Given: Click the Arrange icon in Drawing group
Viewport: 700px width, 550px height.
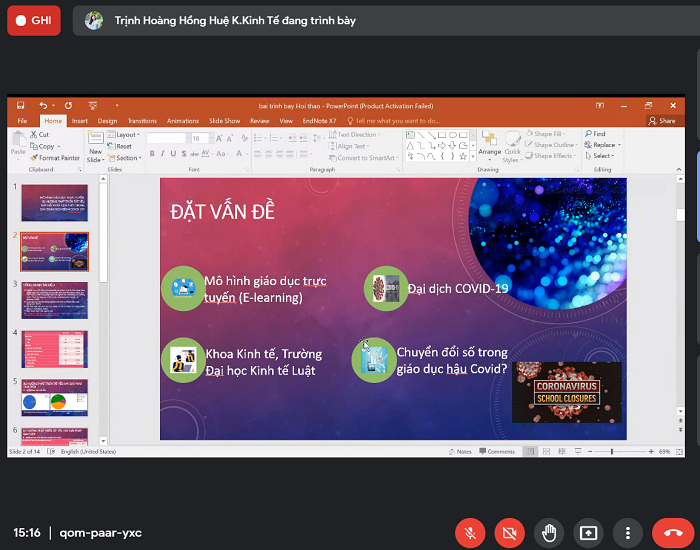Looking at the screenshot, I should coord(489,145).
